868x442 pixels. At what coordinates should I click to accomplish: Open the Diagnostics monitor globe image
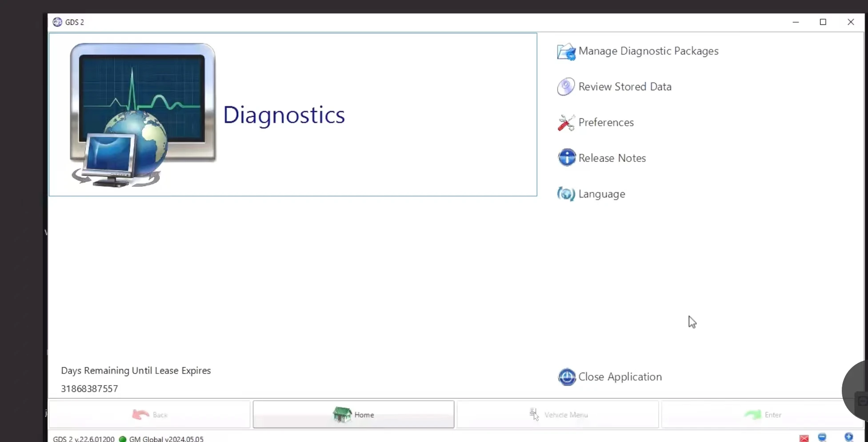click(x=143, y=115)
